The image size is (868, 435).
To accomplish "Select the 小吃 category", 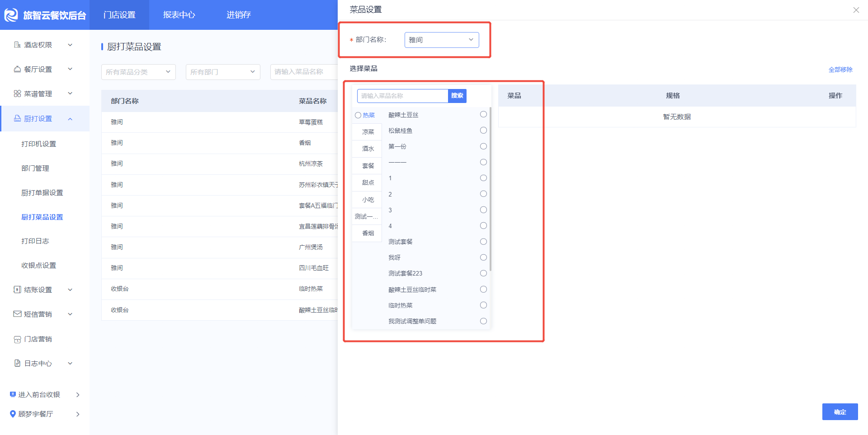I will click(x=367, y=200).
